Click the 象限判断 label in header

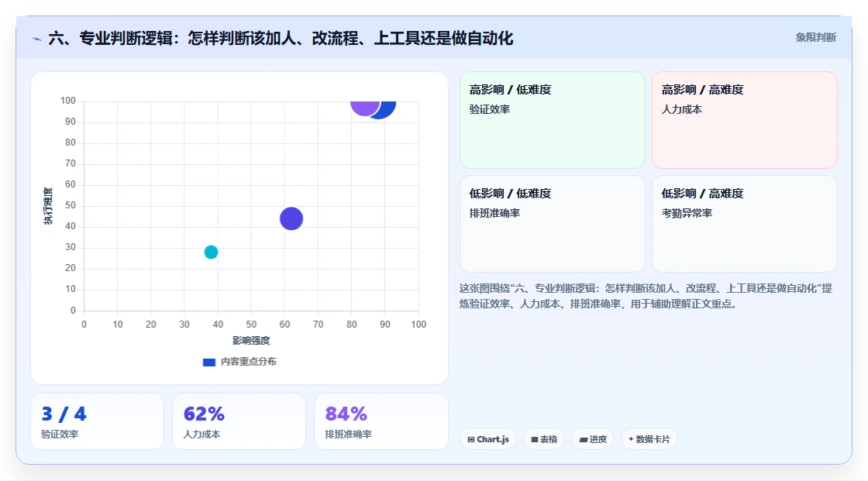point(816,38)
